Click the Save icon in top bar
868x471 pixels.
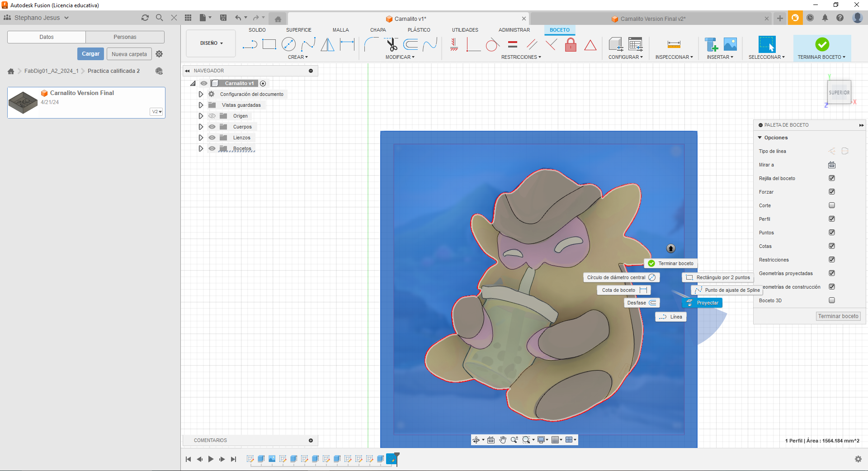point(223,18)
